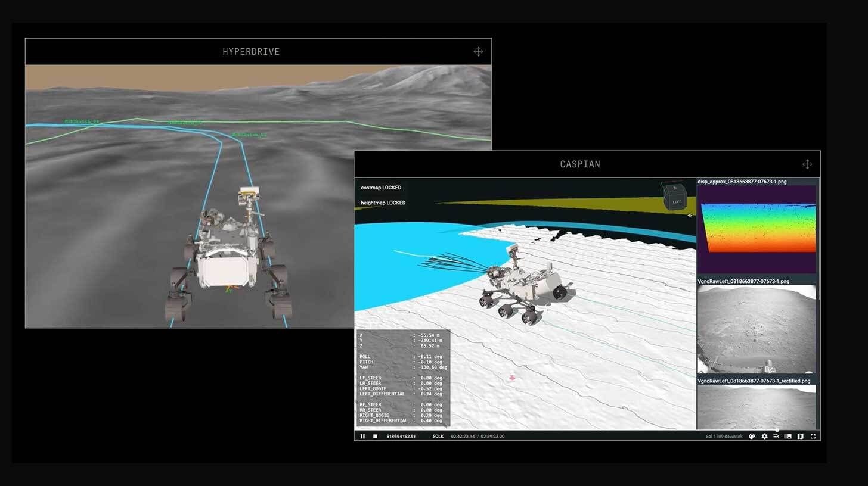Switch to the CASPIAN window
The height and width of the screenshot is (486, 868).
click(x=579, y=163)
